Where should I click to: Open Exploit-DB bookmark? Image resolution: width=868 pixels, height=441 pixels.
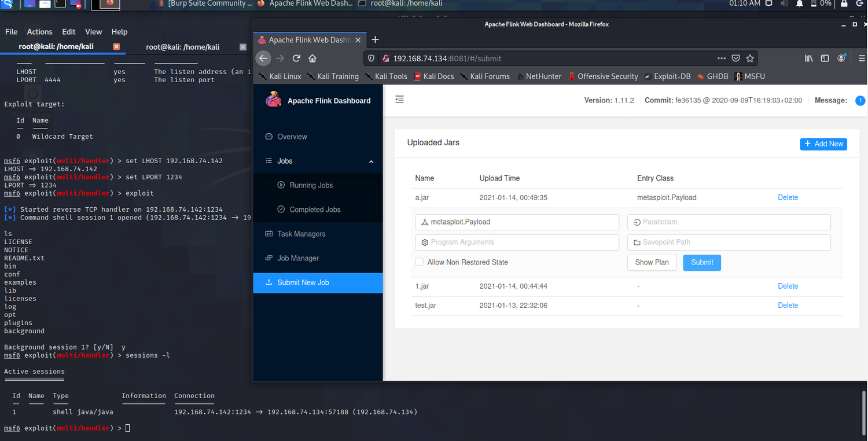[x=667, y=76]
